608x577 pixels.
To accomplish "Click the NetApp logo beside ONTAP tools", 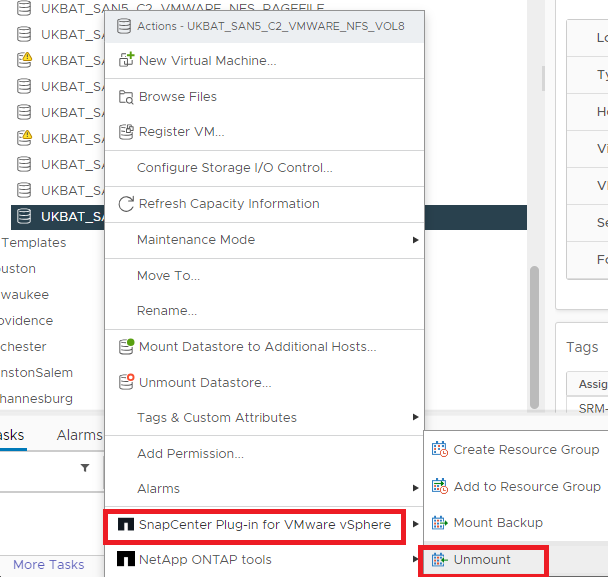I will click(126, 559).
